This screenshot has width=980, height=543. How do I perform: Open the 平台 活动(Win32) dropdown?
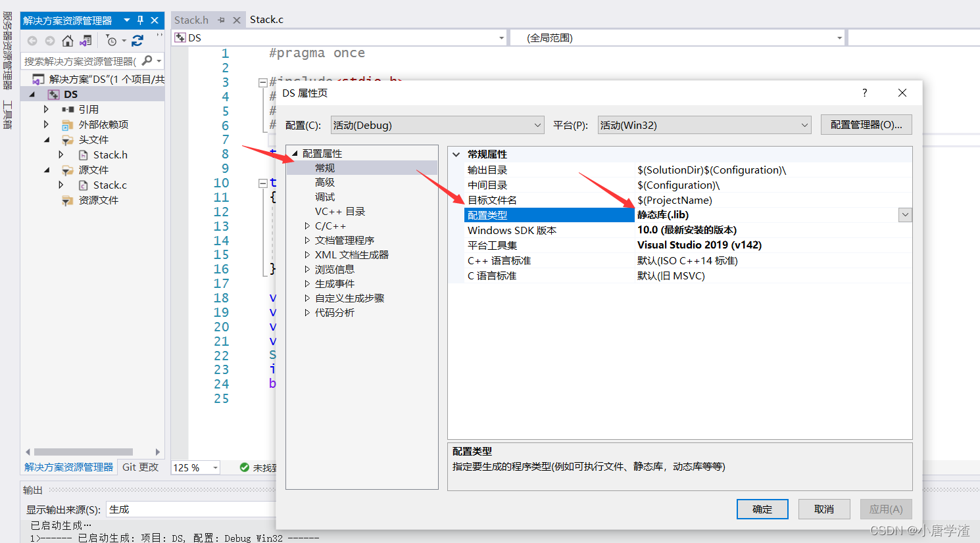[704, 125]
